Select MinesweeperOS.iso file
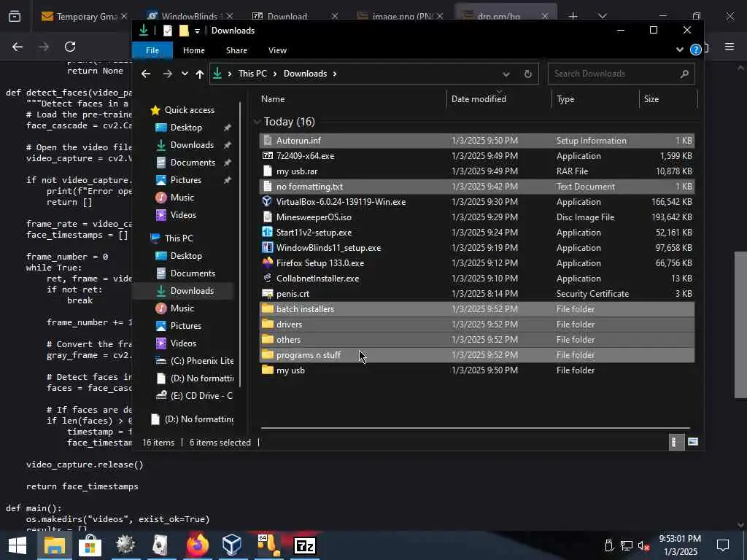747x560 pixels. point(477,217)
